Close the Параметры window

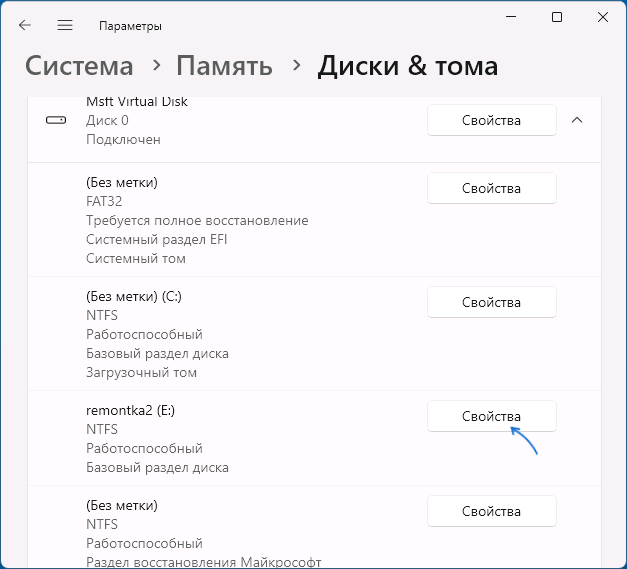click(x=603, y=17)
